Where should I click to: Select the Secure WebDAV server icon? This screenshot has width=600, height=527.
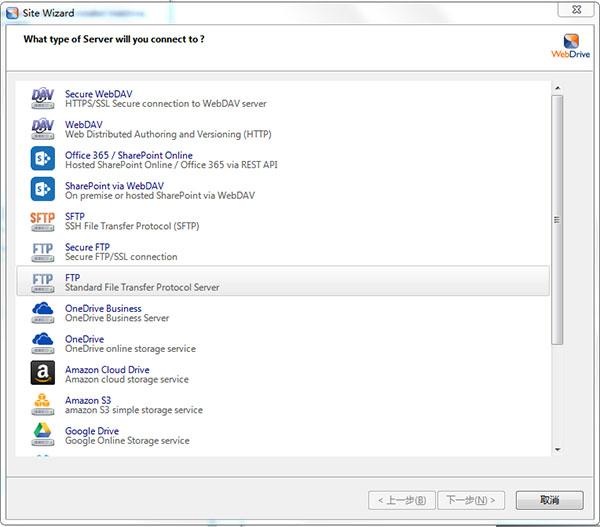pyautogui.click(x=42, y=99)
